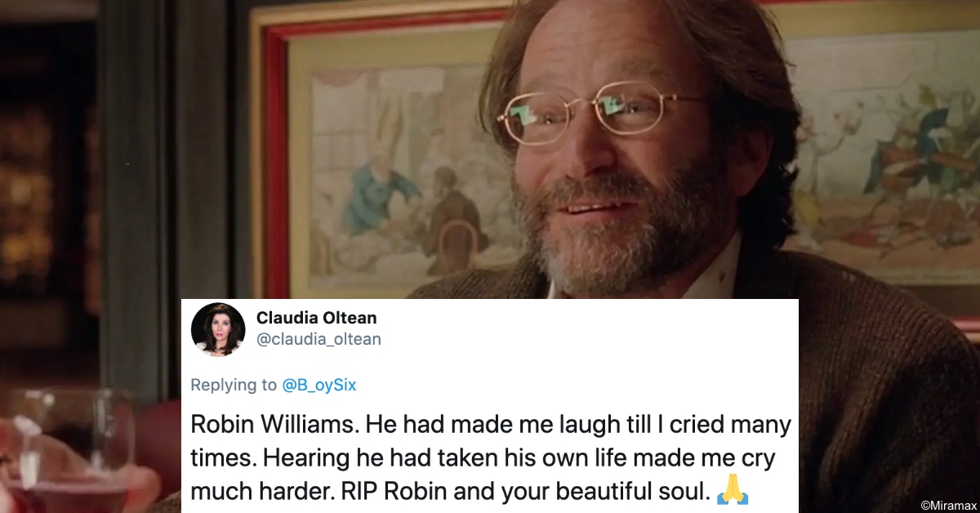Click tweet line starting "Robin Williams. He had"
The image size is (980, 513).
coord(491,425)
